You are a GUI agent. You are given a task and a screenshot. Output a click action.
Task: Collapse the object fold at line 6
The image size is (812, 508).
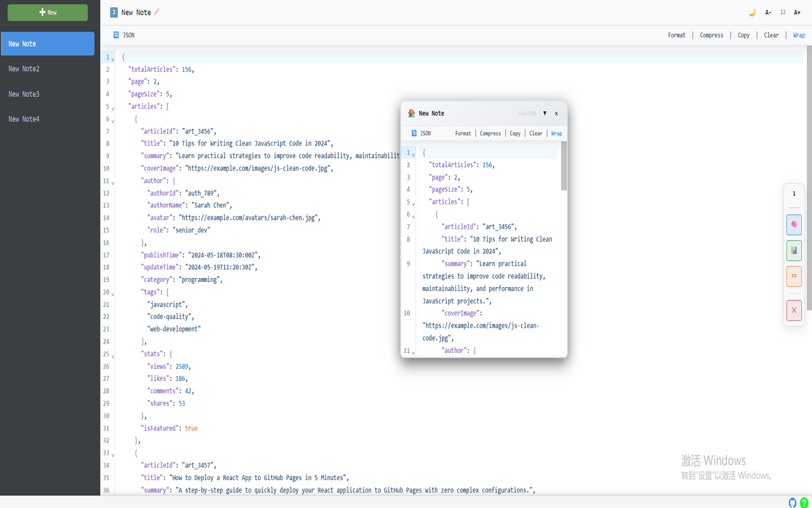113,121
